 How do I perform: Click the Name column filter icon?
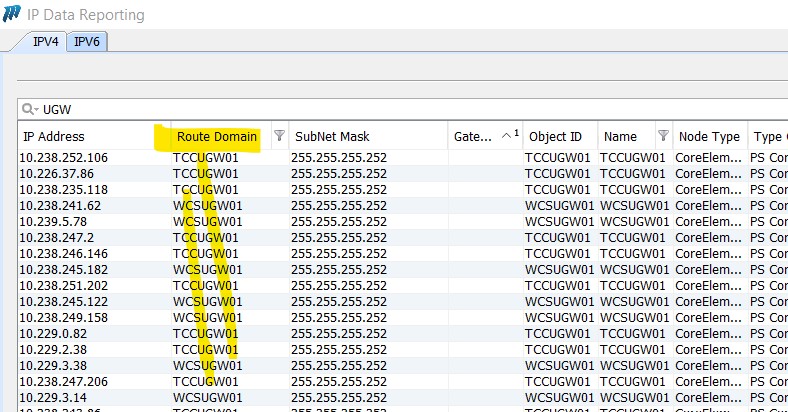(x=662, y=136)
